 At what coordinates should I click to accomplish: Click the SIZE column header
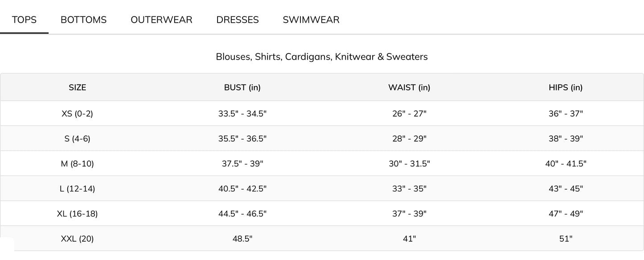tap(78, 87)
